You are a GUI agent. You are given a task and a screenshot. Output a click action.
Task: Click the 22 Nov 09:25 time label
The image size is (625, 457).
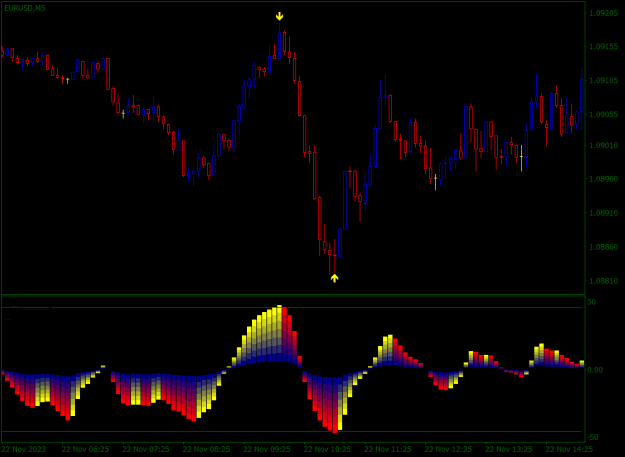[267, 449]
